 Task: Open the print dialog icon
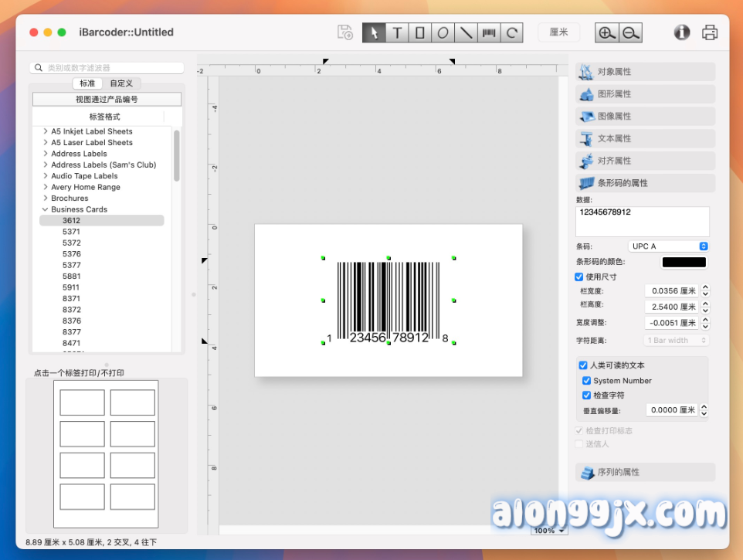coord(710,32)
